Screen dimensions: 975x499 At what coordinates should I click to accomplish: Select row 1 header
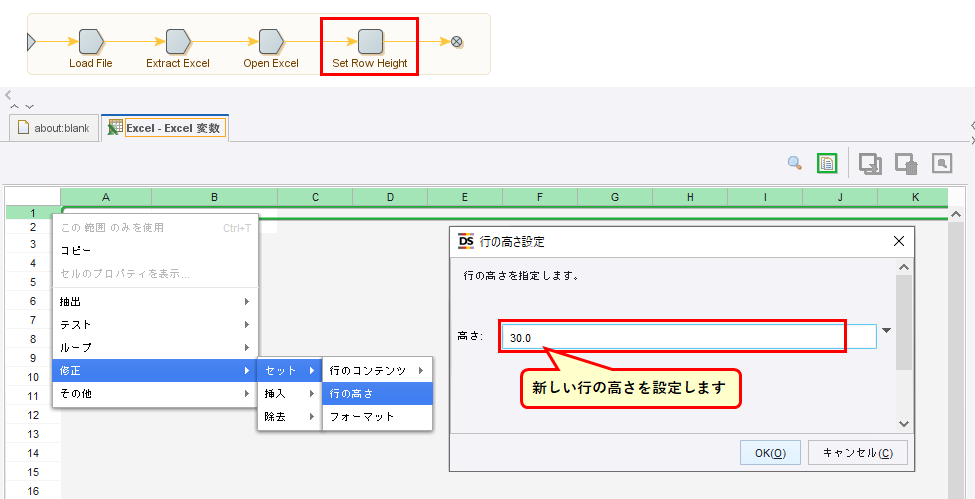(33, 213)
